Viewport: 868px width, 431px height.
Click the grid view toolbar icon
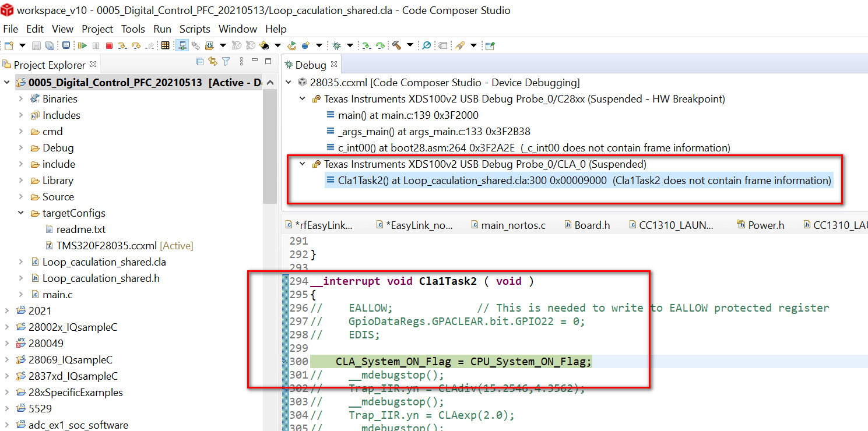pyautogui.click(x=166, y=45)
